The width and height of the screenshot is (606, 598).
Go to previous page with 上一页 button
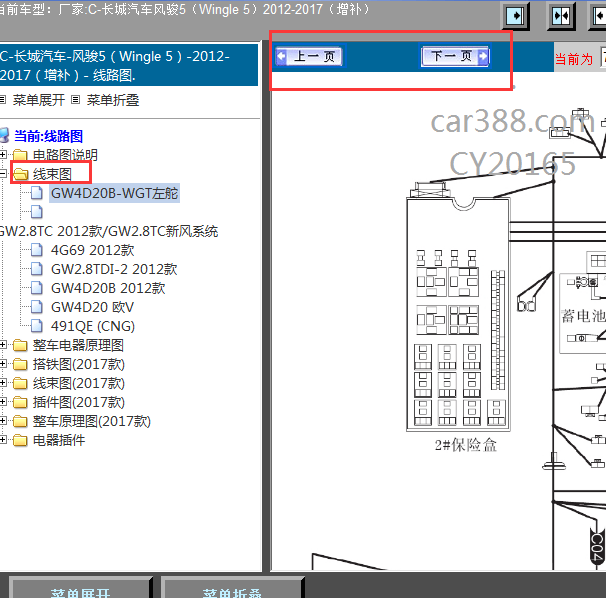[309, 57]
